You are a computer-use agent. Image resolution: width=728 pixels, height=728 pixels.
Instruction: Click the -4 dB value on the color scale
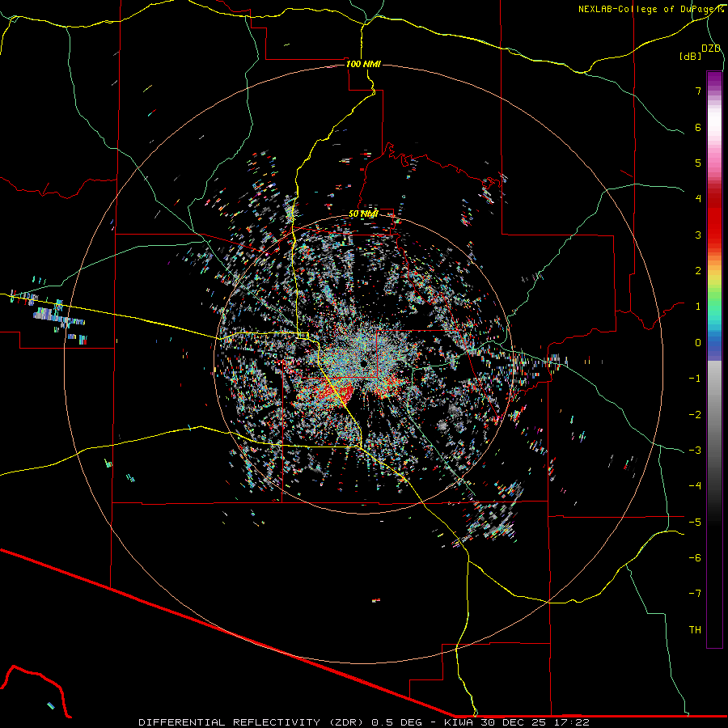tap(695, 486)
